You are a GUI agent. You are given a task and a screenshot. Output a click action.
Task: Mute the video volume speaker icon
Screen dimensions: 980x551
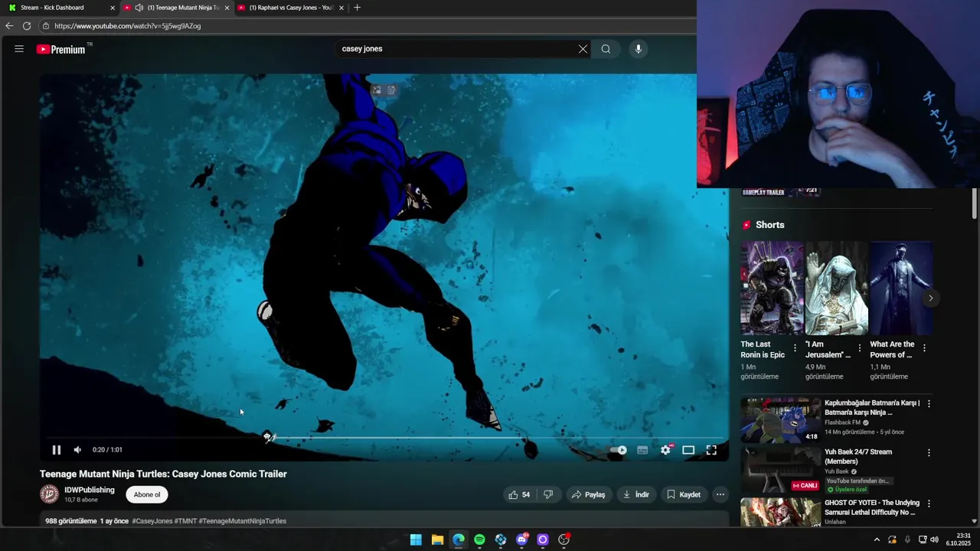77,450
